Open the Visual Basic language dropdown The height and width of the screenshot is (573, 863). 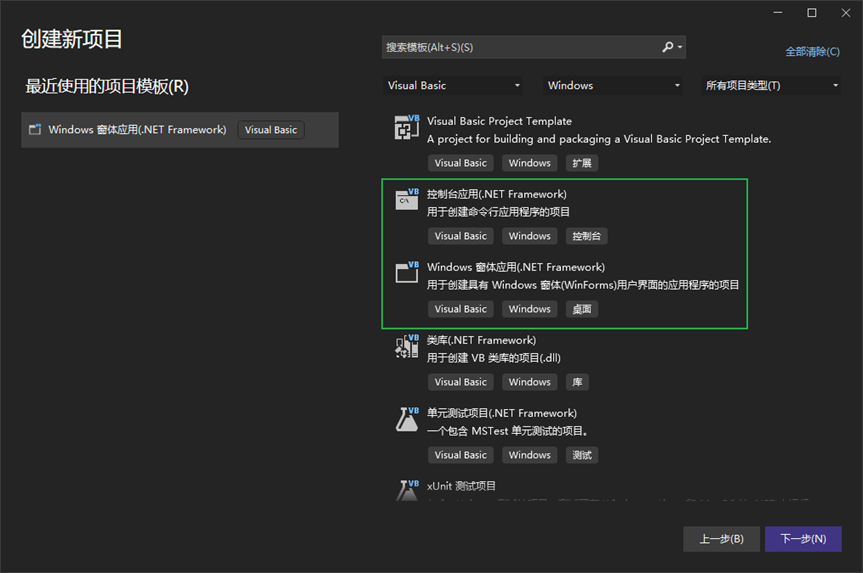452,85
